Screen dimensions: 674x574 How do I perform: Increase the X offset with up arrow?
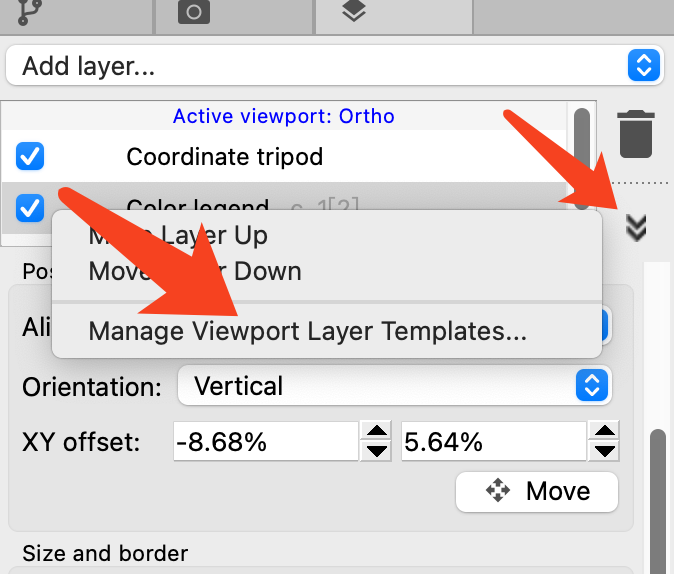tap(376, 432)
